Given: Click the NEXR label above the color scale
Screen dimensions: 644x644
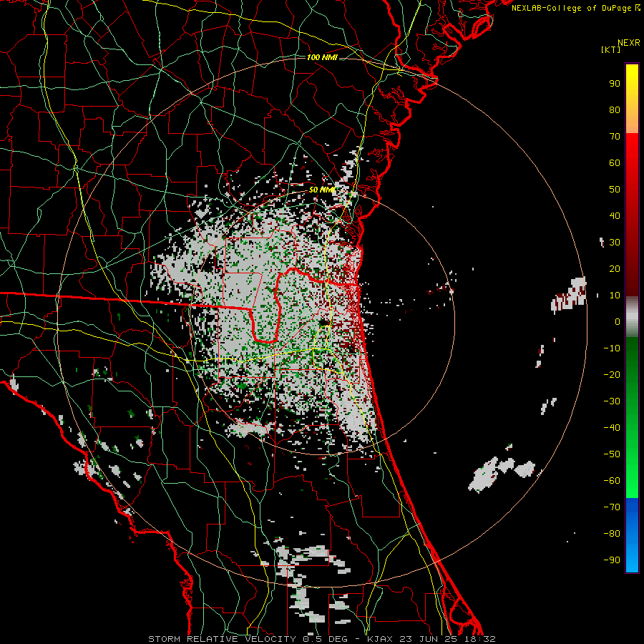Looking at the screenshot, I should click(629, 43).
